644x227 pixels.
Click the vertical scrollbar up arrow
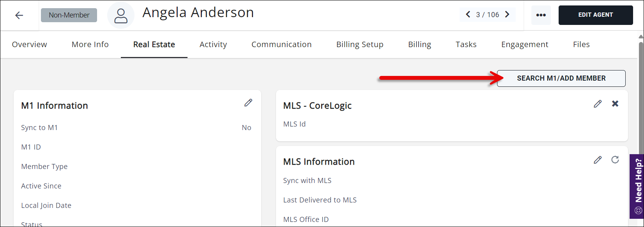click(640, 37)
